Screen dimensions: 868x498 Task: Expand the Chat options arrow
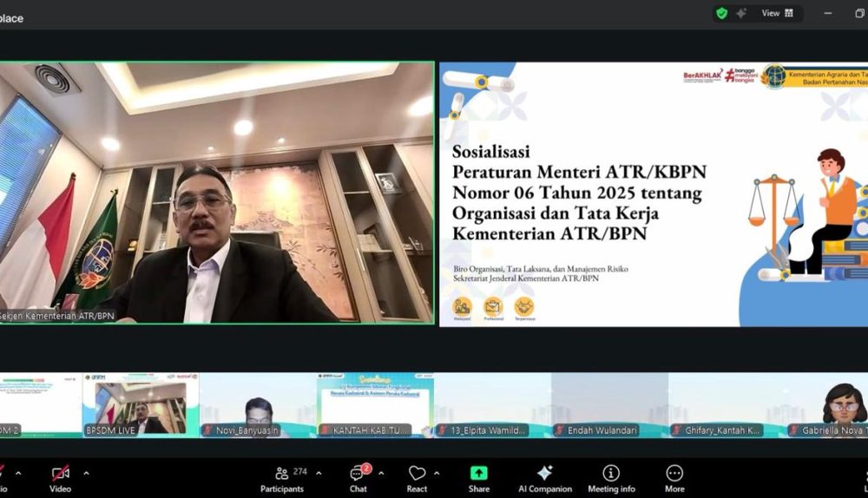[x=381, y=474]
